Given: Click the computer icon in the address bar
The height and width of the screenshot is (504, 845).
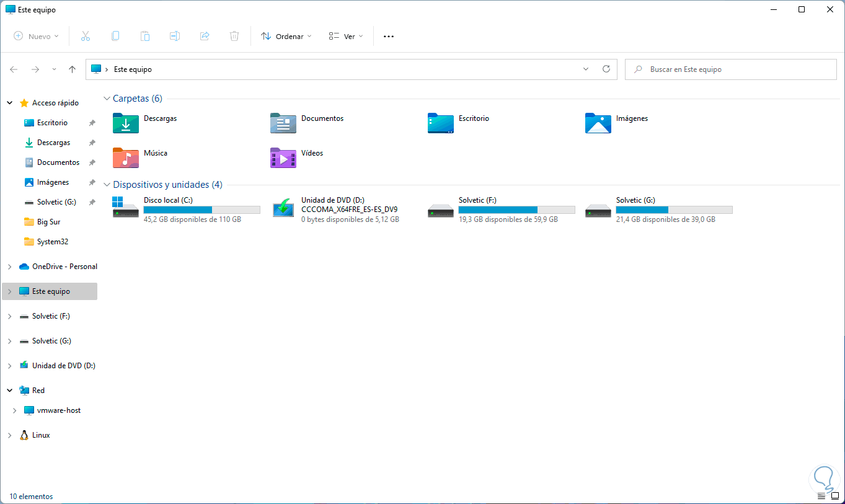Looking at the screenshot, I should point(96,69).
